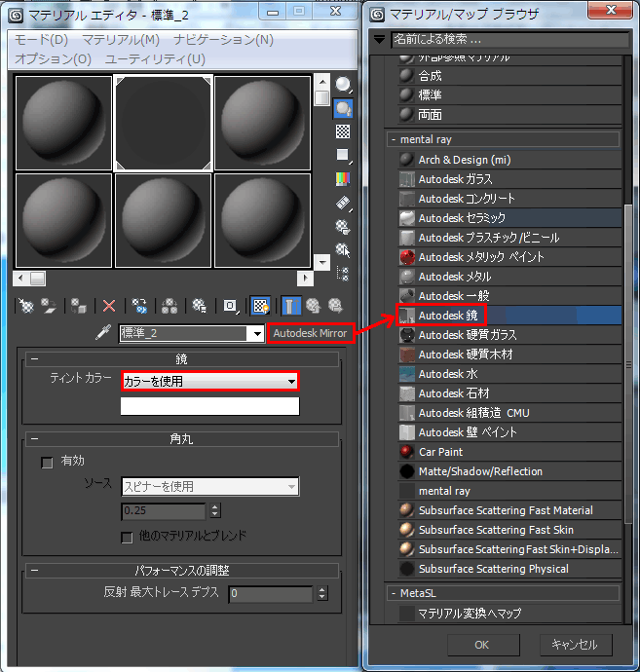Click Go Forward to Sibling icon
Viewport: 640px width, 672px height.
pyautogui.click(x=336, y=306)
